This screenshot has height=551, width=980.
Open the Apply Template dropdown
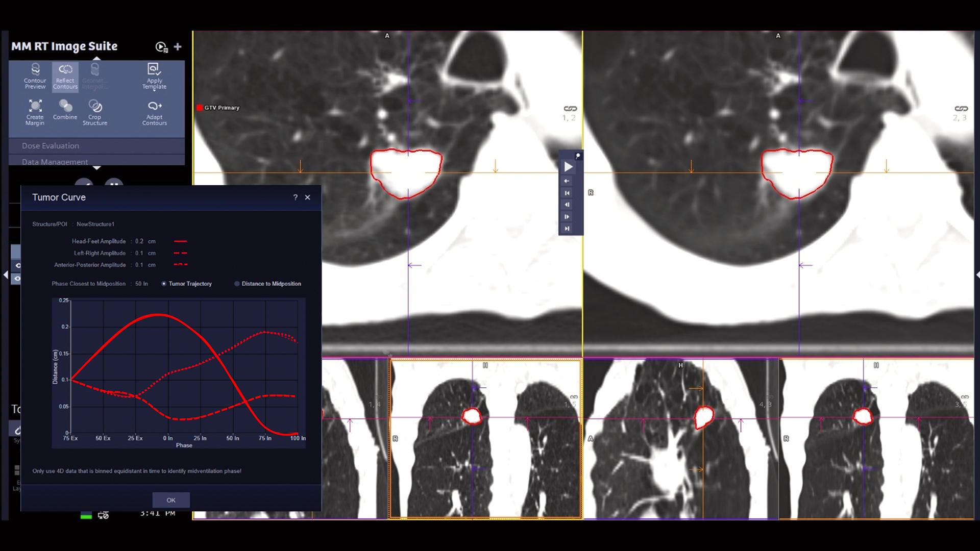pos(154,76)
